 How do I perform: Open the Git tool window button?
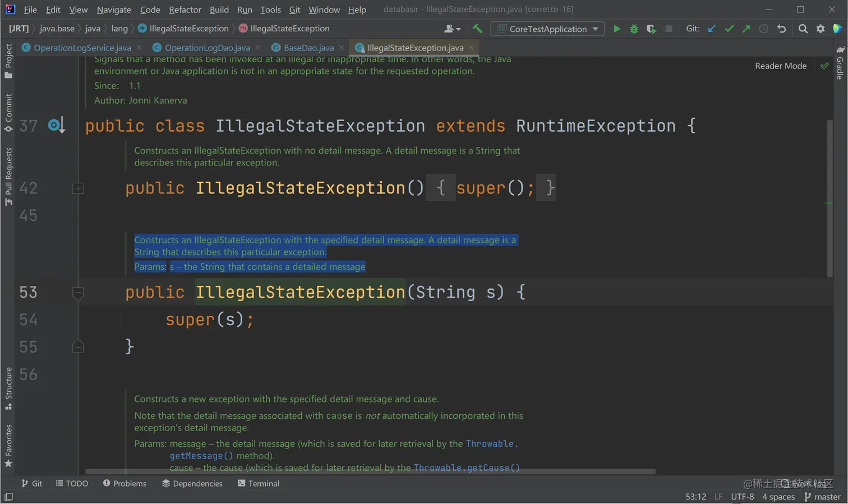pyautogui.click(x=31, y=483)
